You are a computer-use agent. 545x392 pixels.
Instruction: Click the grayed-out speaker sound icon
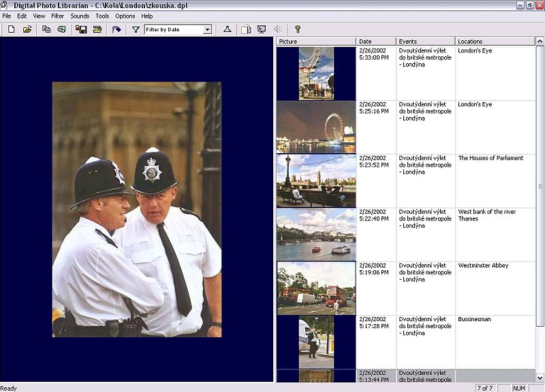[x=278, y=29]
